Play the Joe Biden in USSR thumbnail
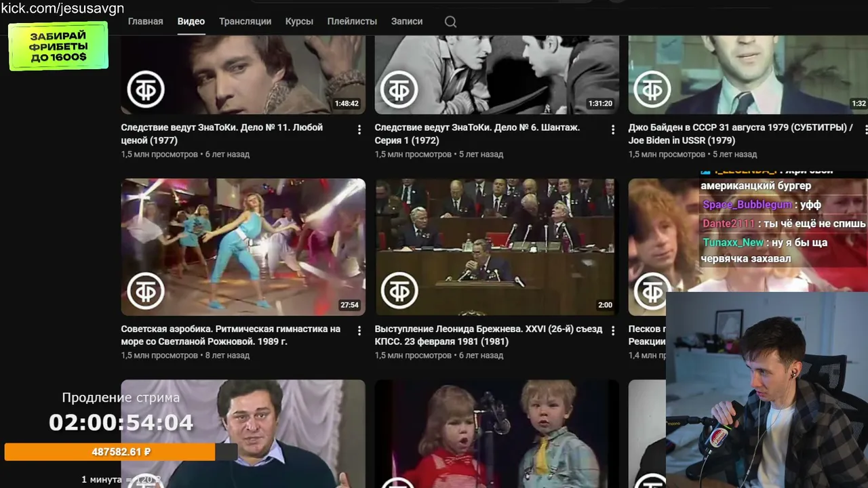Viewport: 868px width, 488px height. 748,75
